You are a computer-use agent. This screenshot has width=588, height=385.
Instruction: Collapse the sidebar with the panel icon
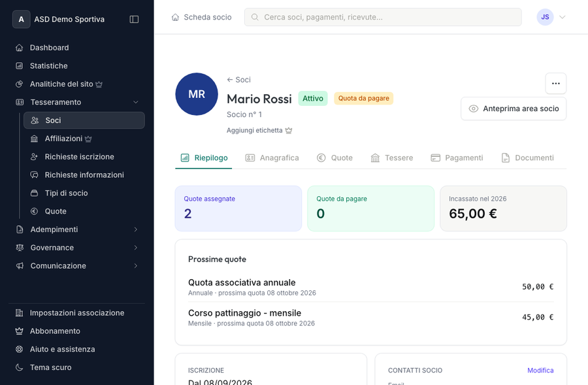[x=134, y=19]
